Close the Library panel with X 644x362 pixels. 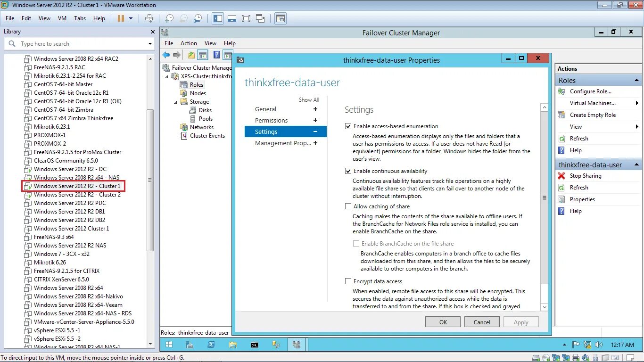click(x=152, y=32)
